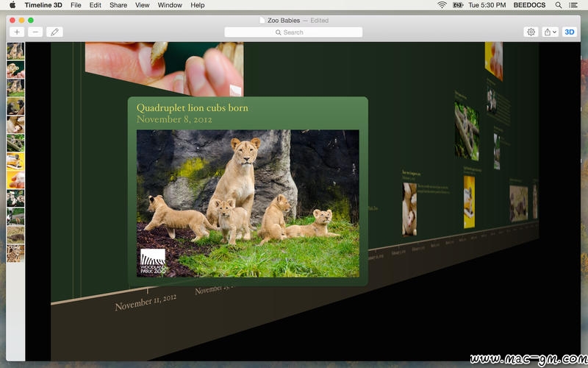
Task: Select the bird on yellow sidebar thumbnail
Action: [x=15, y=161]
